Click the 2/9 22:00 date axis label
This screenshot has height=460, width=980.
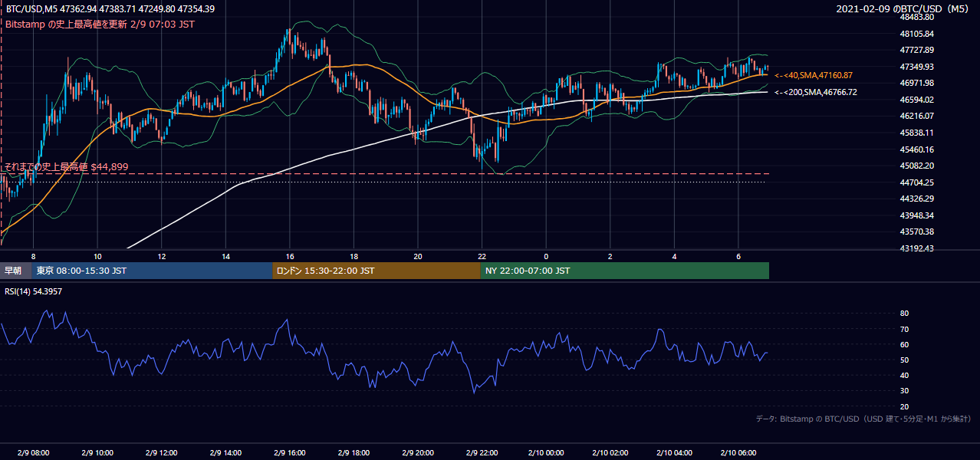pyautogui.click(x=482, y=452)
